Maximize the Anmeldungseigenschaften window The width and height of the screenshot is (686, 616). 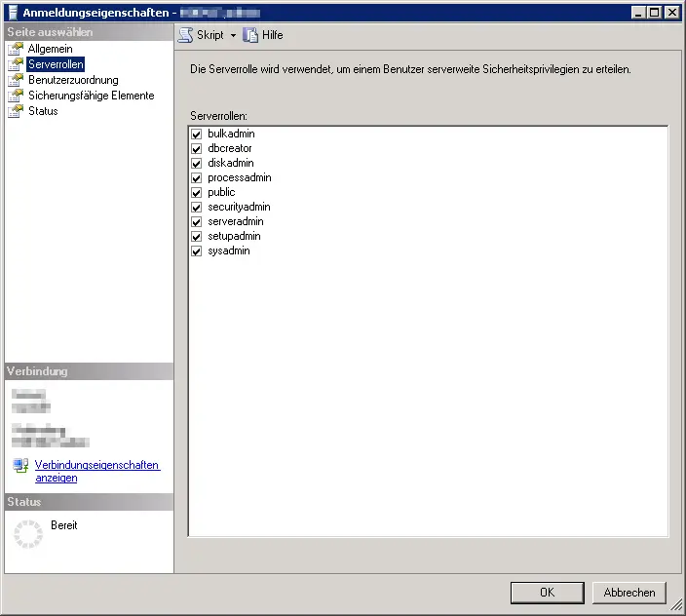pyautogui.click(x=654, y=13)
